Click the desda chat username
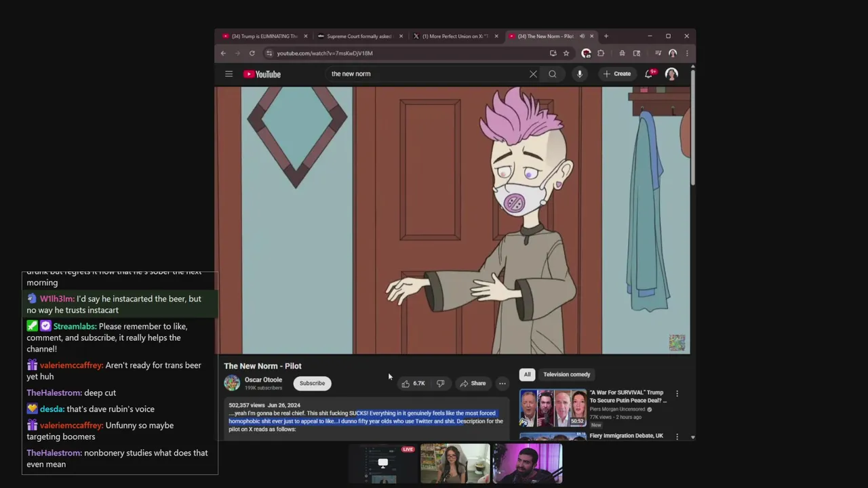Viewport: 868px width, 488px height. (x=52, y=409)
